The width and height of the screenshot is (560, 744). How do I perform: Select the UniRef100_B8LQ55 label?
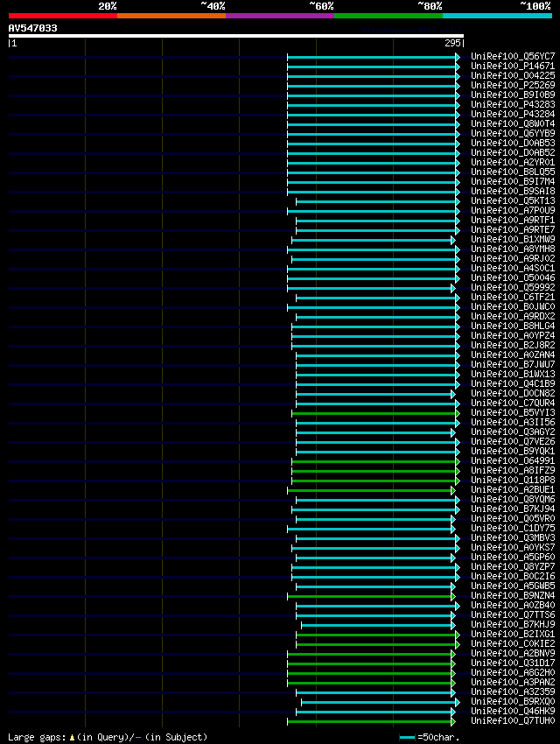click(x=513, y=172)
